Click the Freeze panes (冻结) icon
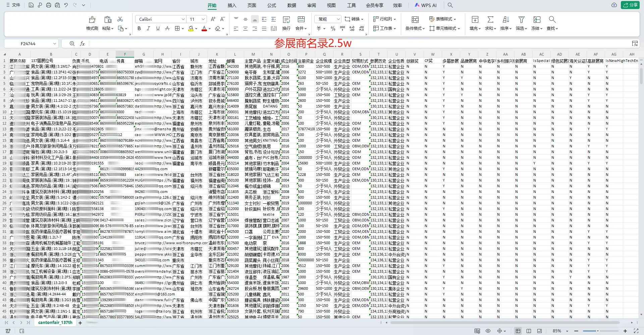Viewport: 644px width, 335px height. (x=537, y=19)
